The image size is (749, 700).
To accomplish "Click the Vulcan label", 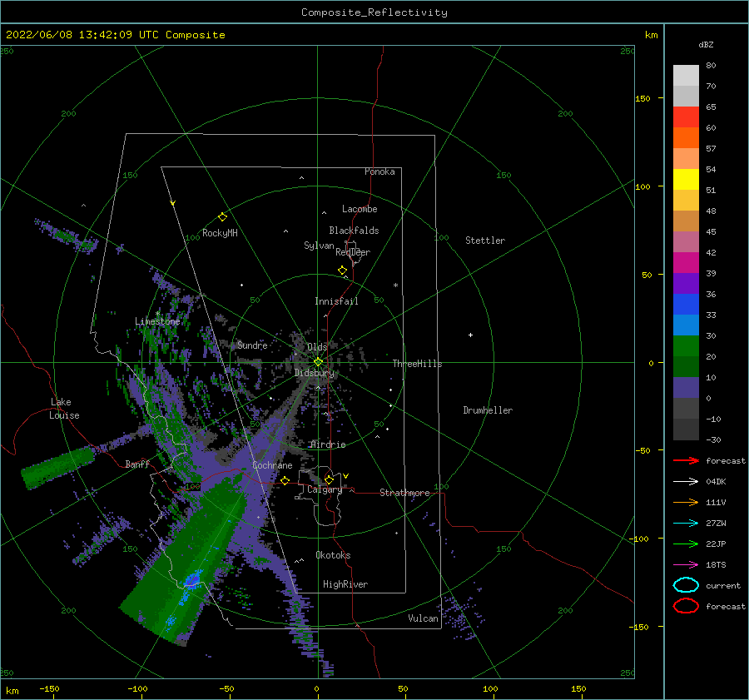I will [424, 618].
